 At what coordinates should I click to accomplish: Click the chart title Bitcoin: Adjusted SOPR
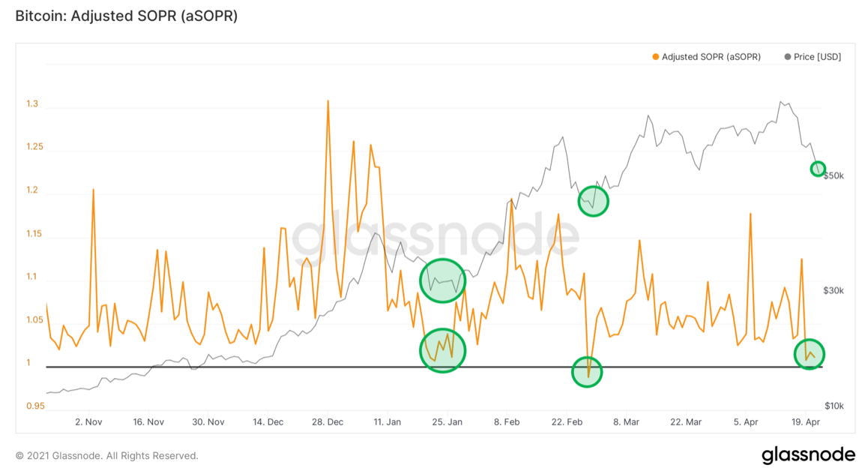[126, 16]
